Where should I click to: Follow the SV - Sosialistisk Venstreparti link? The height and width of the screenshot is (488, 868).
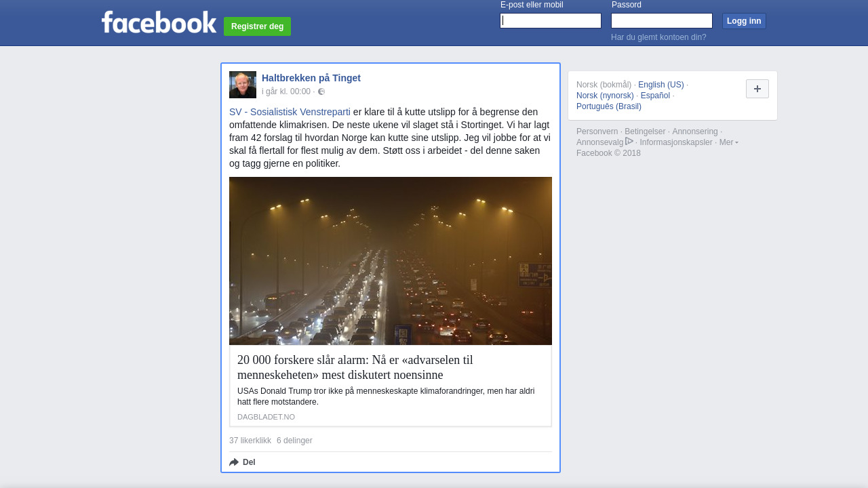pyautogui.click(x=290, y=112)
